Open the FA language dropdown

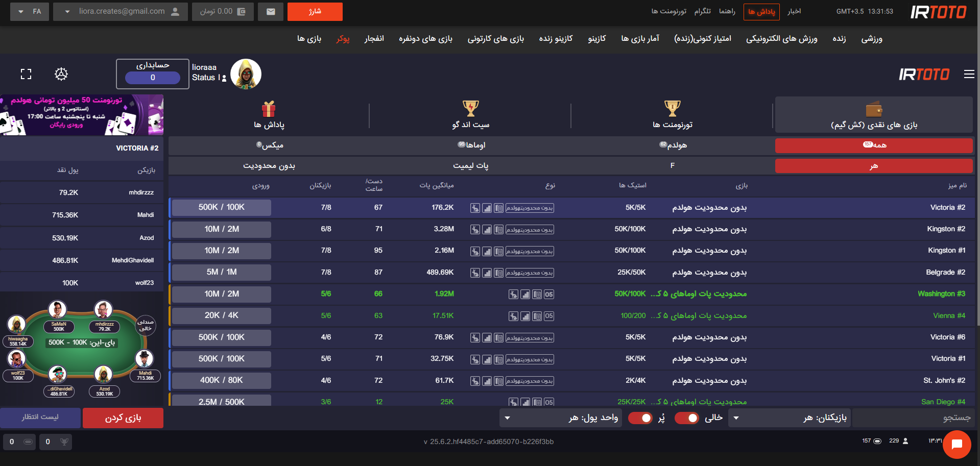[x=30, y=12]
